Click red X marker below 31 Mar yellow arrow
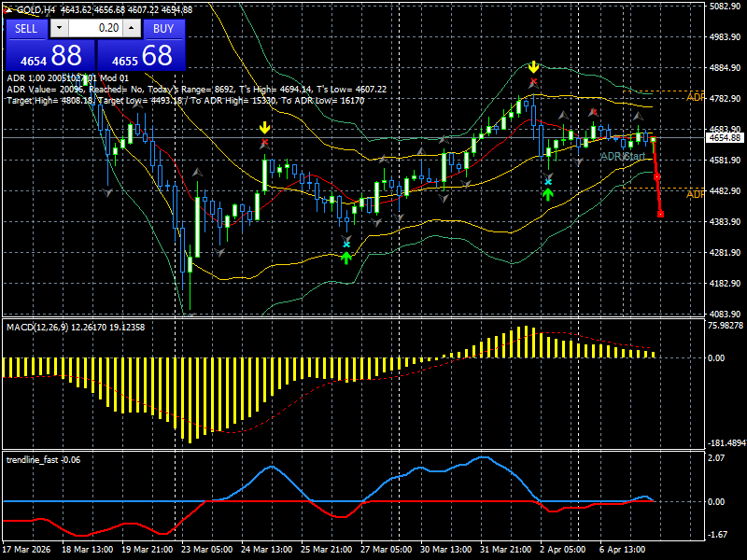747x560 pixels. (x=533, y=82)
